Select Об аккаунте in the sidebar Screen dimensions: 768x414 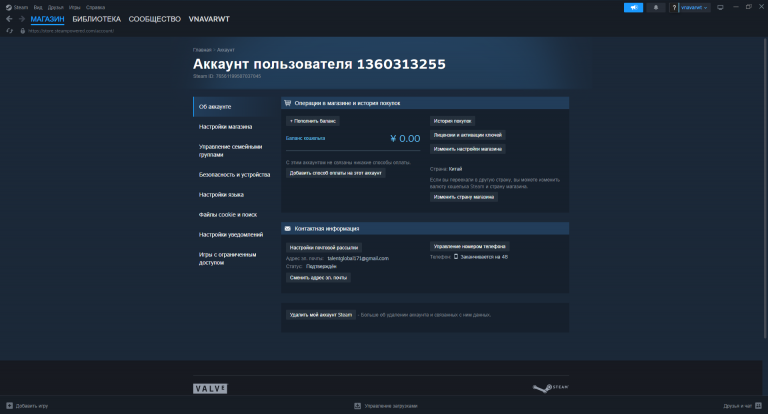pos(234,107)
